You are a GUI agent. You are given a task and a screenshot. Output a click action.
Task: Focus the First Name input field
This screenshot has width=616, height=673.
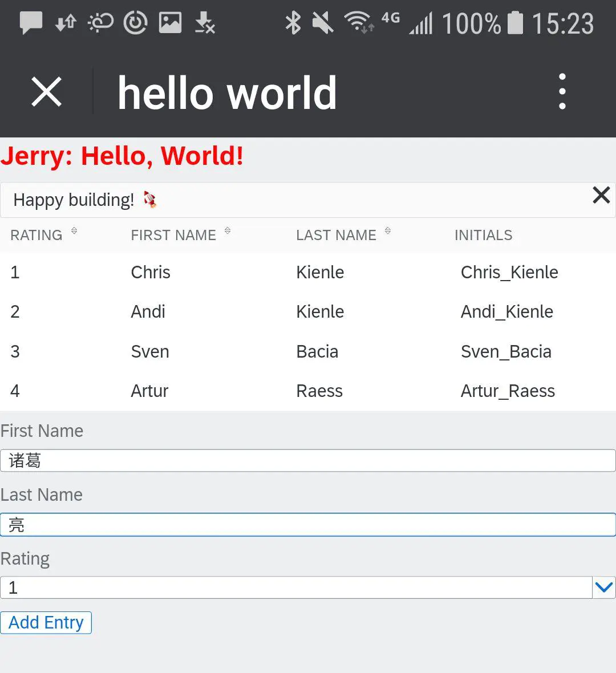pos(308,461)
